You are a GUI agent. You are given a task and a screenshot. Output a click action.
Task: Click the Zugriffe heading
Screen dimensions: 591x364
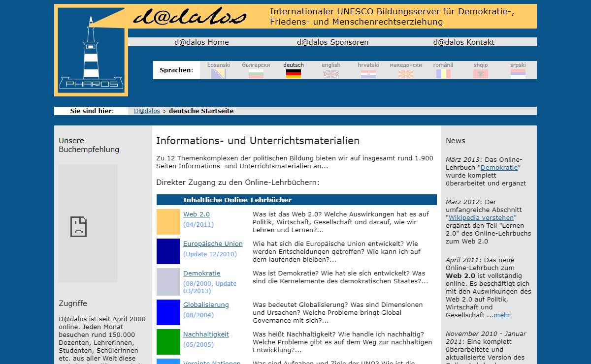(x=73, y=303)
